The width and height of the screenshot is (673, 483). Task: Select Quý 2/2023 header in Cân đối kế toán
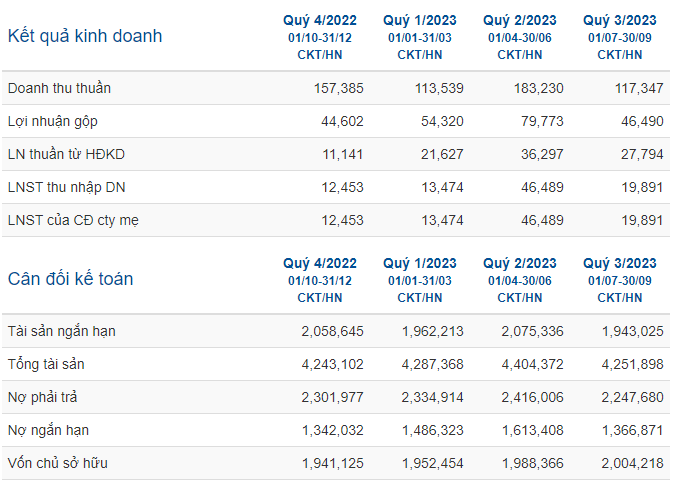(x=520, y=264)
